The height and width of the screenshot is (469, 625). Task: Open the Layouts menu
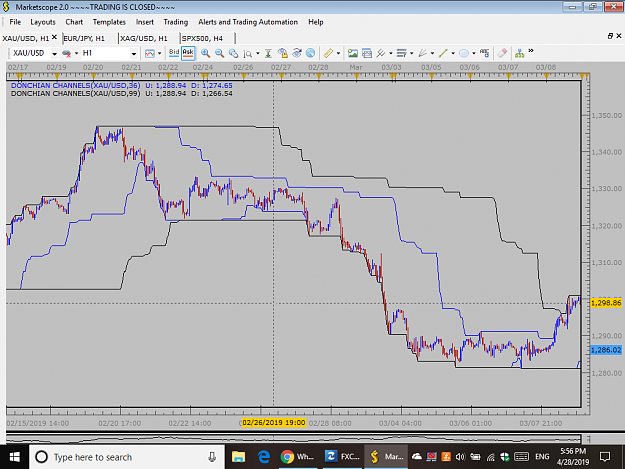[x=43, y=22]
